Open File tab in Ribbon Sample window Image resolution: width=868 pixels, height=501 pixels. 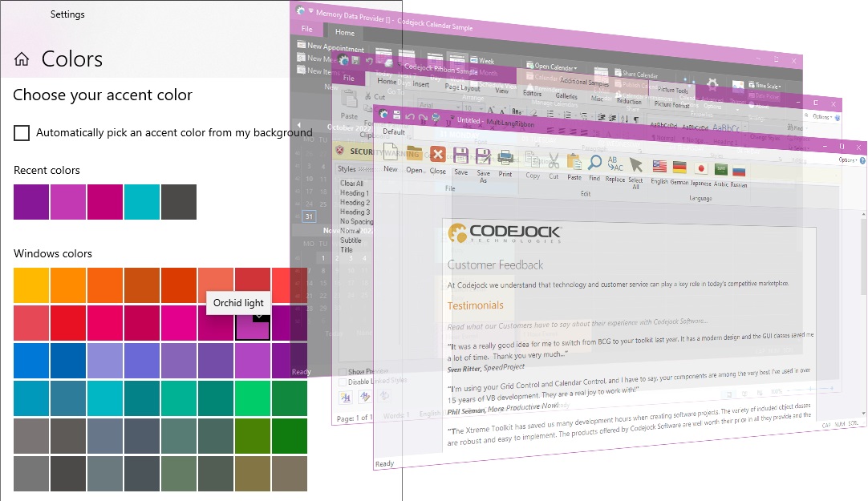348,78
